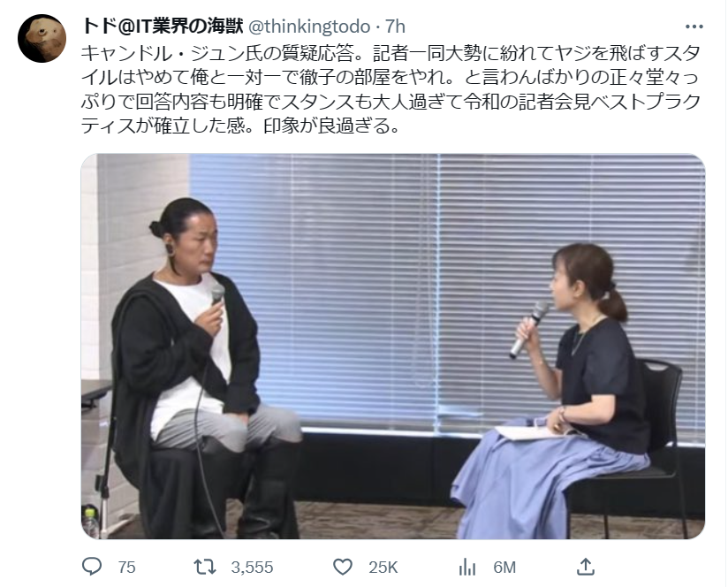View analytics via the bar chart icon
Image resolution: width=728 pixels, height=587 pixels.
coord(467,567)
